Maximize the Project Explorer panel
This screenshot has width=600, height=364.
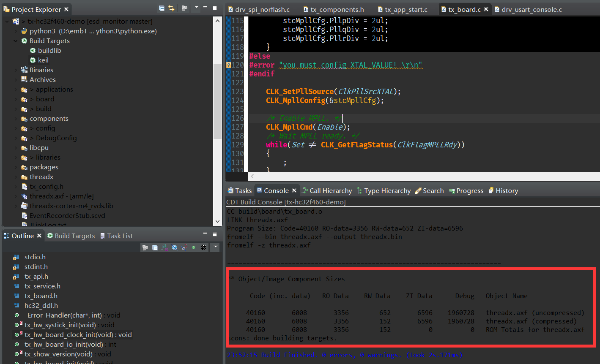(216, 8)
